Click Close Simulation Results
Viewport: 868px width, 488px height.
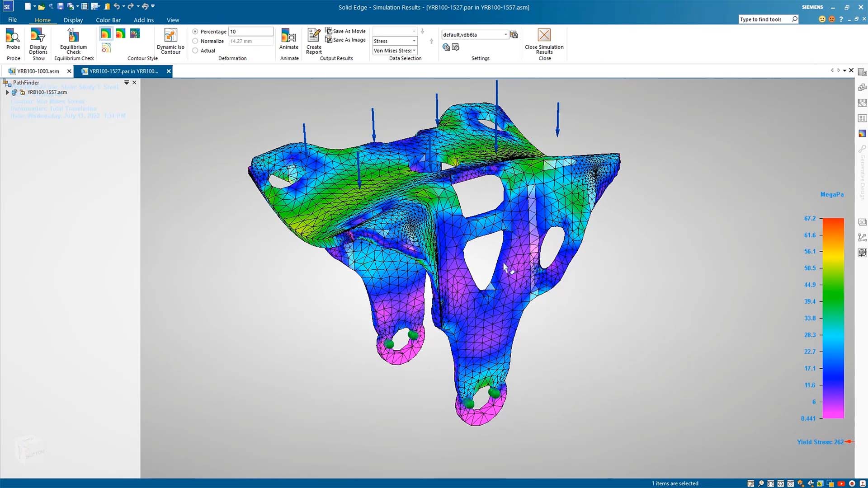544,41
